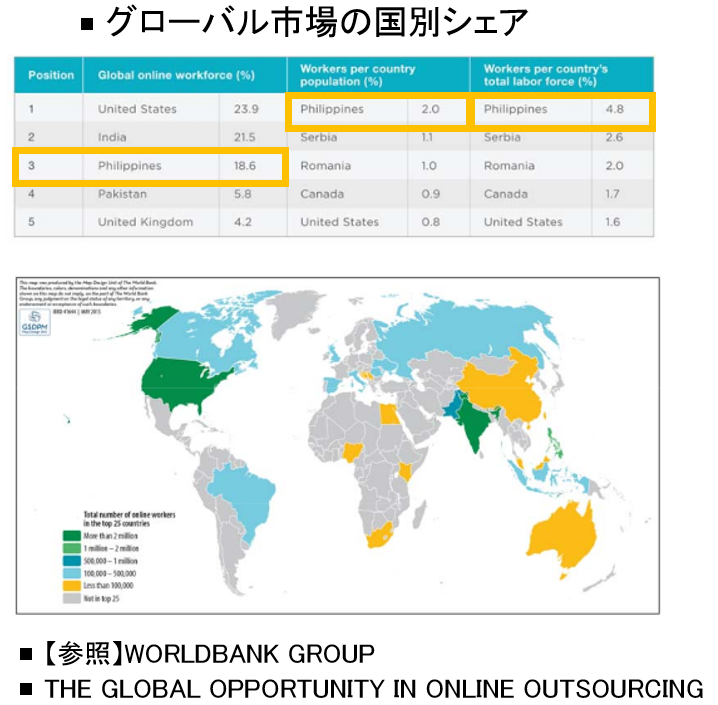Click the value '2.6'

point(614,137)
